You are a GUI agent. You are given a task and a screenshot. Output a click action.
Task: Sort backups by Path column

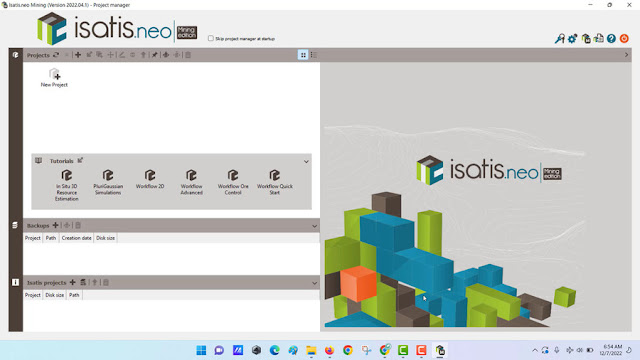coord(51,238)
